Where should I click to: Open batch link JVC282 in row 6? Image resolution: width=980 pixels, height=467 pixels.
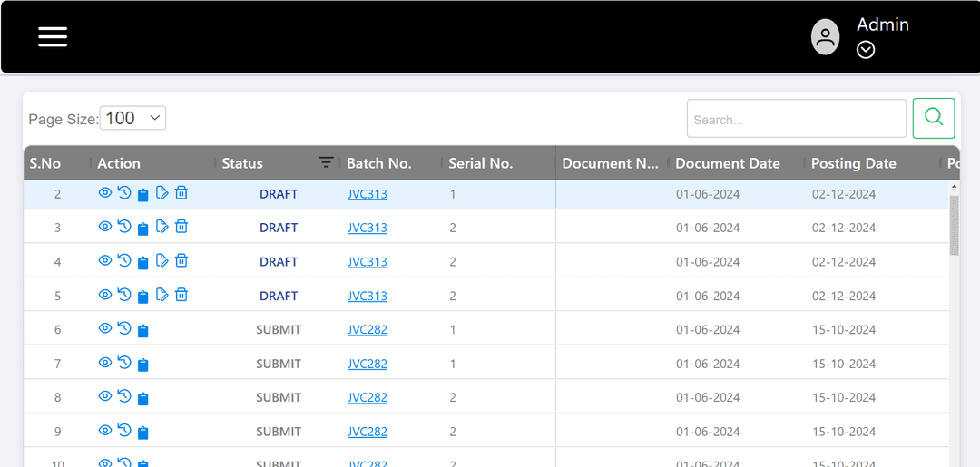click(x=367, y=329)
